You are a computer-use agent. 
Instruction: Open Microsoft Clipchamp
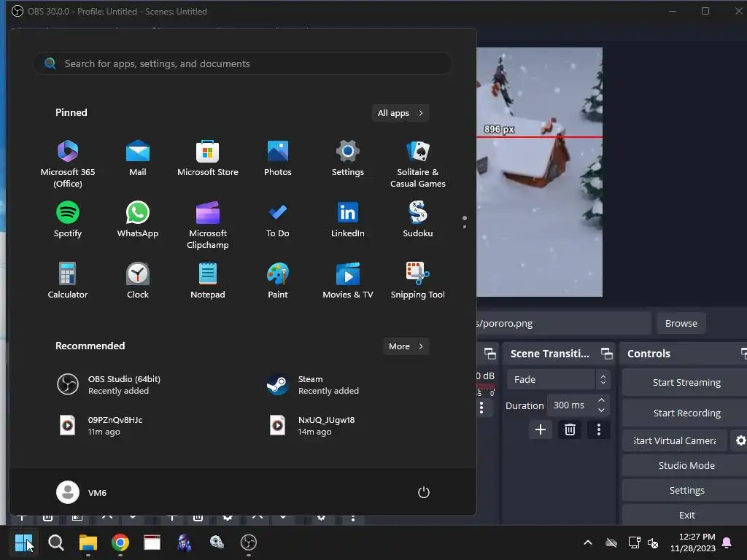208,225
